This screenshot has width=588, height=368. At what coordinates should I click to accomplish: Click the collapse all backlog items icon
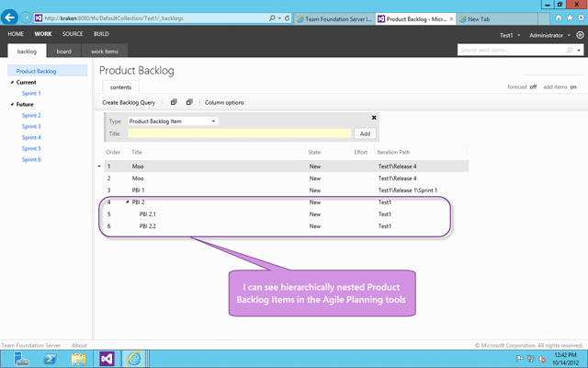coord(189,102)
